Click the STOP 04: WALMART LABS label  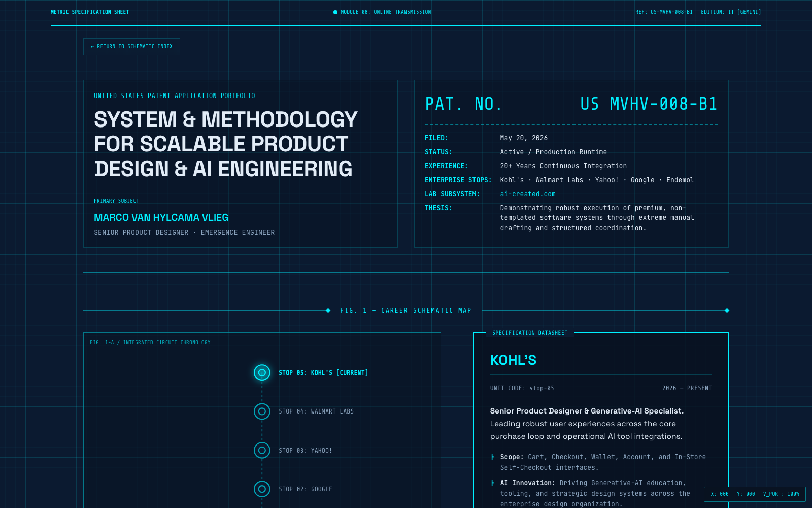point(316,411)
